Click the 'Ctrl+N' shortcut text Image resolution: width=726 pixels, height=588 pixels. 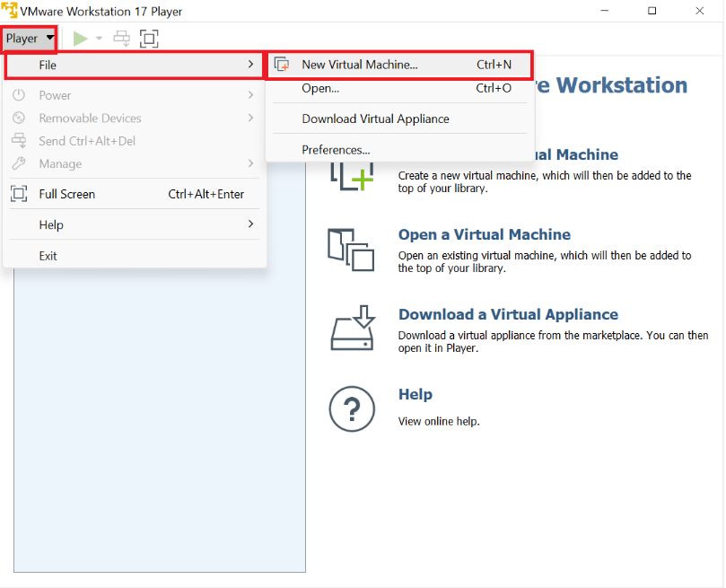(x=494, y=65)
